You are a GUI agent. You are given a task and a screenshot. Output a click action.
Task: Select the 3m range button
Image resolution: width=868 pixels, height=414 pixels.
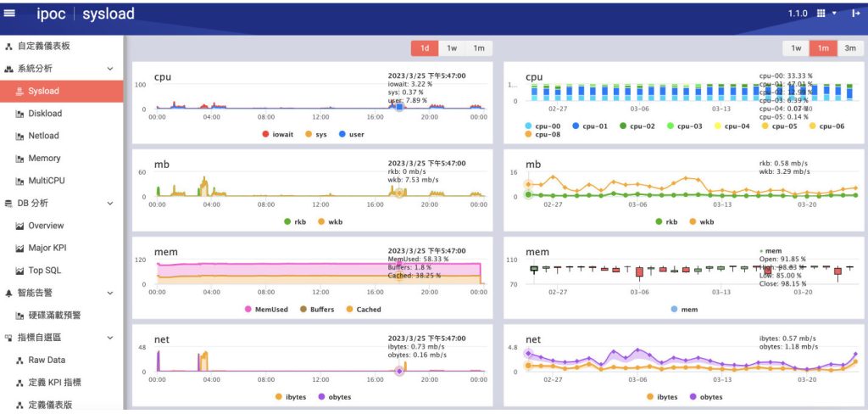click(x=849, y=48)
